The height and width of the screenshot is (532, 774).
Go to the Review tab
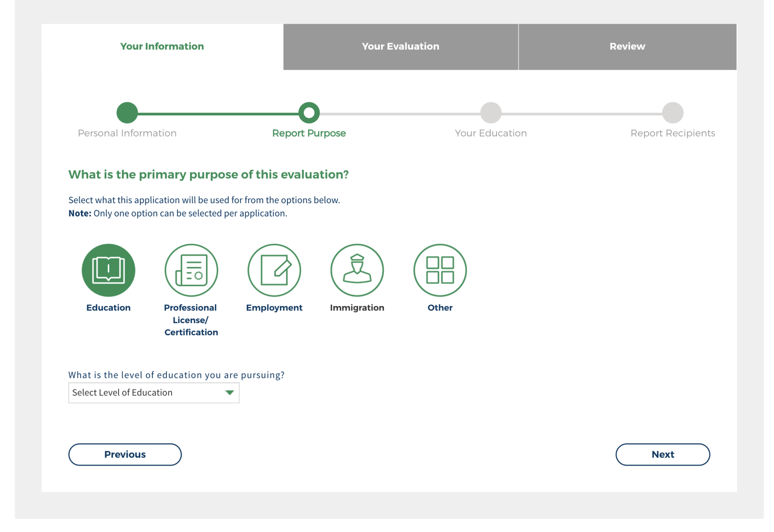(627, 46)
